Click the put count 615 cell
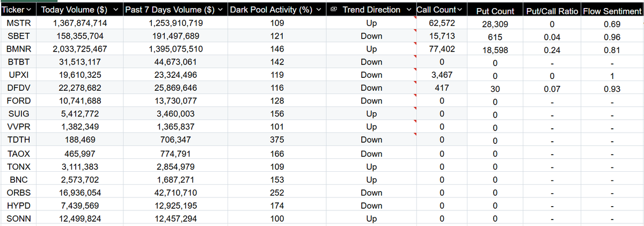Image resolution: width=644 pixels, height=226 pixels. 495,37
